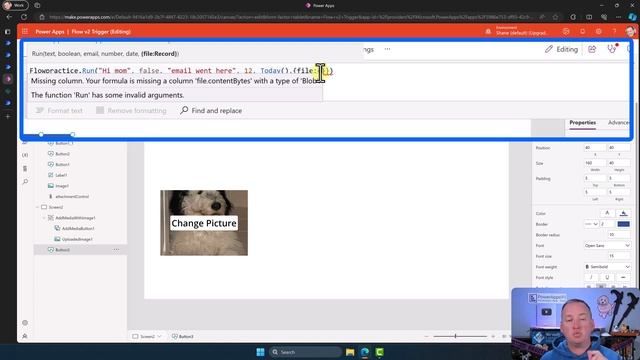Screen dimensions: 640x360
Task: Select Image1 in the tree view
Action: [62, 186]
